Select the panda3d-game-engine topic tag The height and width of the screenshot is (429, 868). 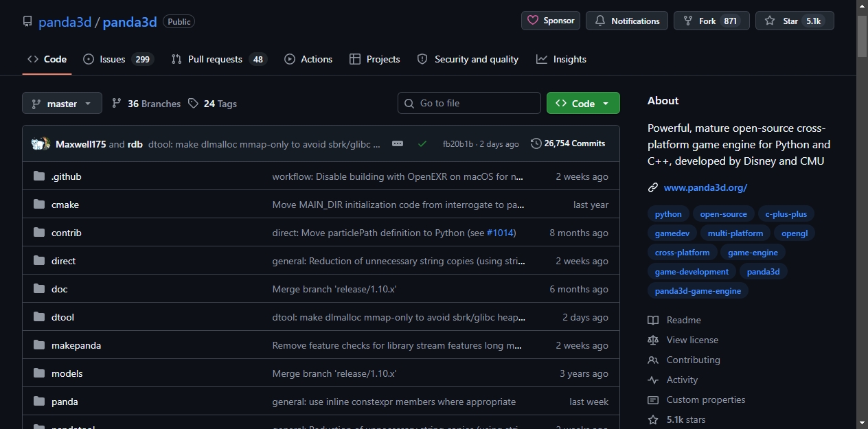tap(698, 291)
